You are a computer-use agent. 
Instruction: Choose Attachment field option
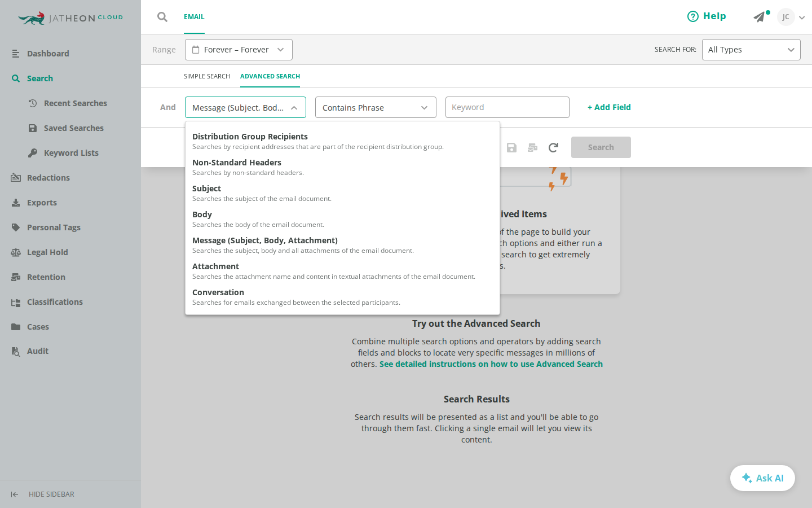(x=342, y=271)
